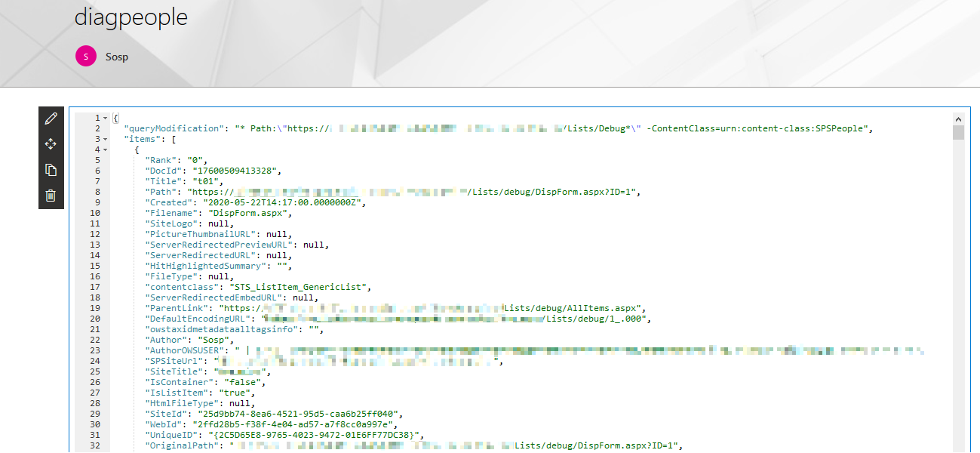The width and height of the screenshot is (980, 453).
Task: Click the OriginalPath key on line 32
Action: pyautogui.click(x=182, y=445)
